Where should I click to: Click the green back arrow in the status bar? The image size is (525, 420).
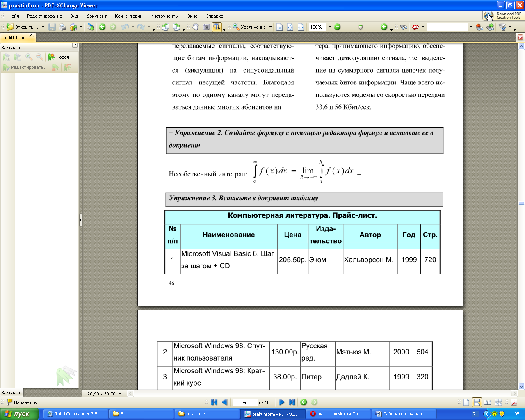(x=304, y=402)
